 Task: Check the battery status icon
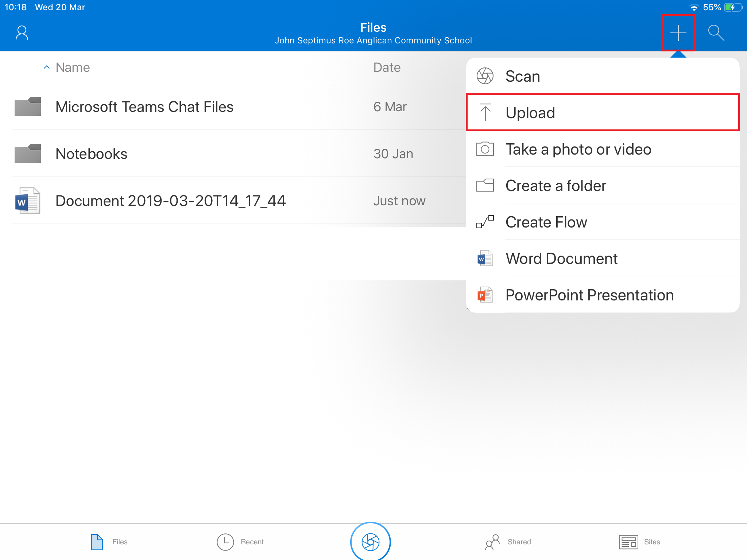click(733, 7)
